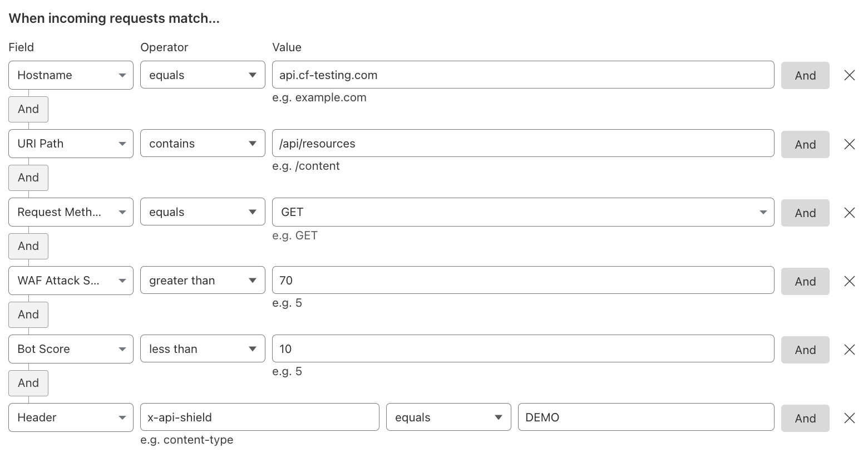Delete the WAF Attack Score row
Viewport: 868px width, 452px height.
(x=849, y=281)
